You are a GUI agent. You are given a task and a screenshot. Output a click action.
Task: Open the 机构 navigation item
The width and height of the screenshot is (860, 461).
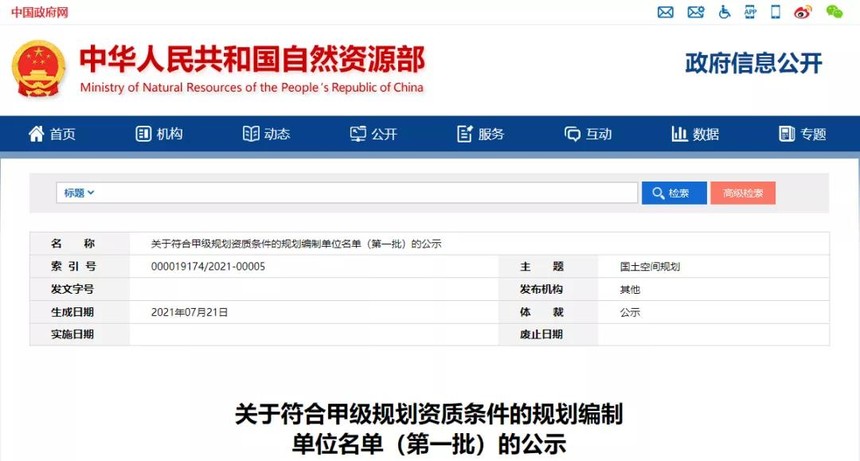click(160, 134)
